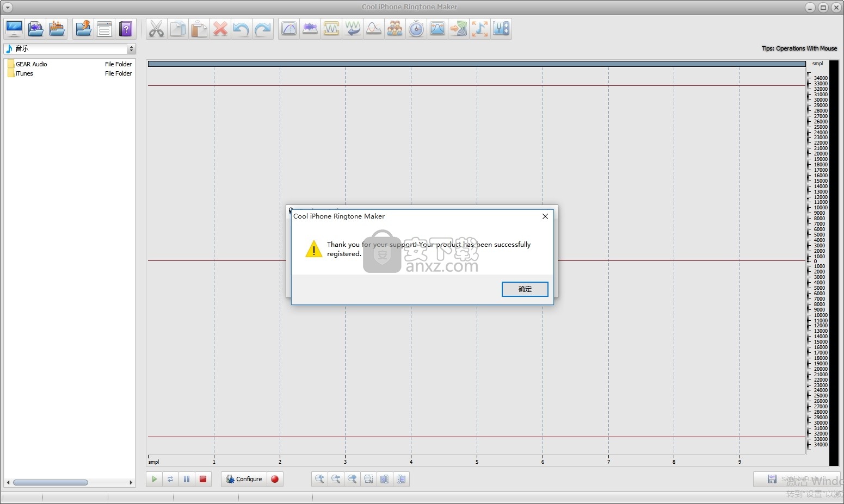
Task: Click the export folder with arrow icon
Action: tap(83, 29)
